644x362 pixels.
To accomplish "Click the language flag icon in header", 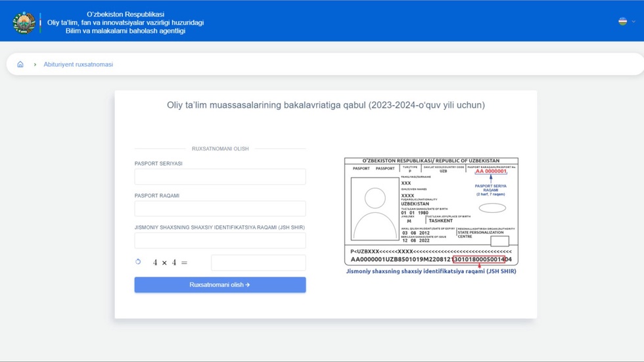I will coord(622,21).
